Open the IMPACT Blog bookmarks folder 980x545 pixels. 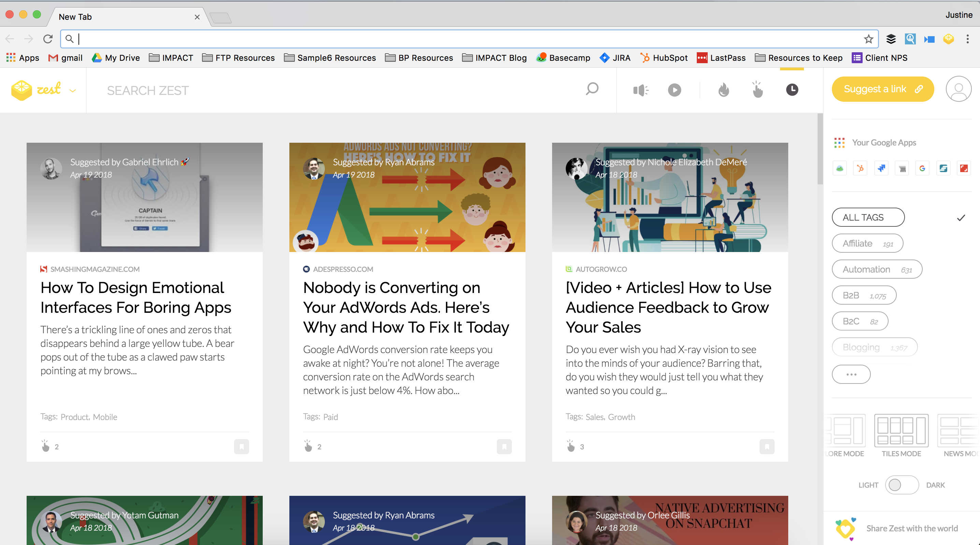coord(494,58)
